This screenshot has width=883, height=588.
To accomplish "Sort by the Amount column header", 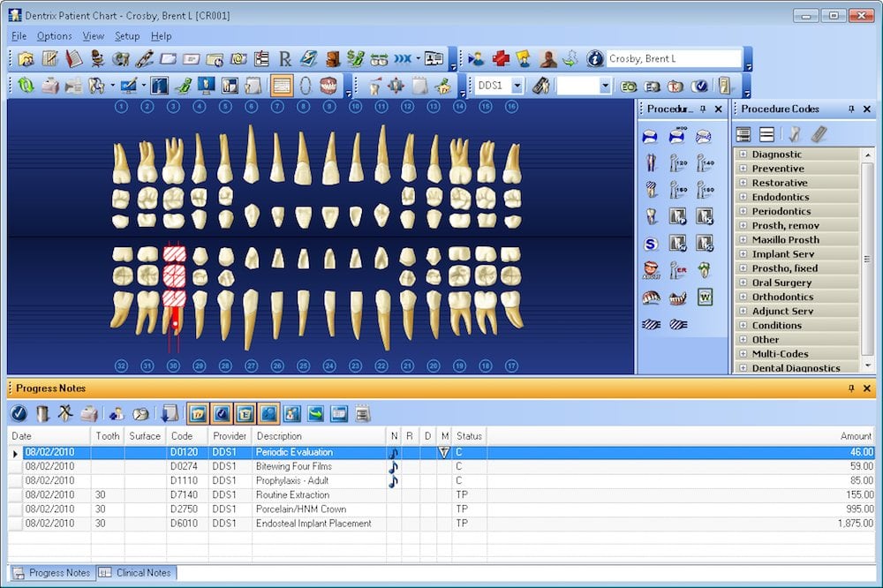I will (x=680, y=436).
